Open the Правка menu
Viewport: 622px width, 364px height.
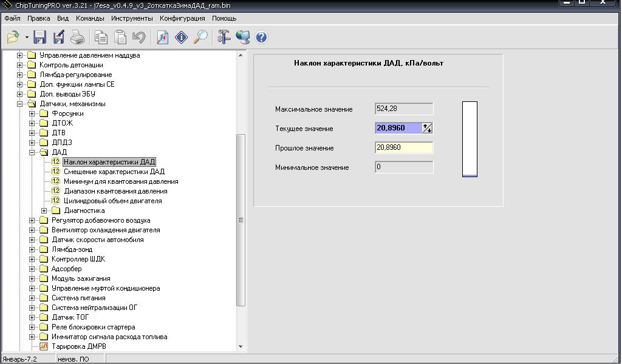(x=38, y=18)
